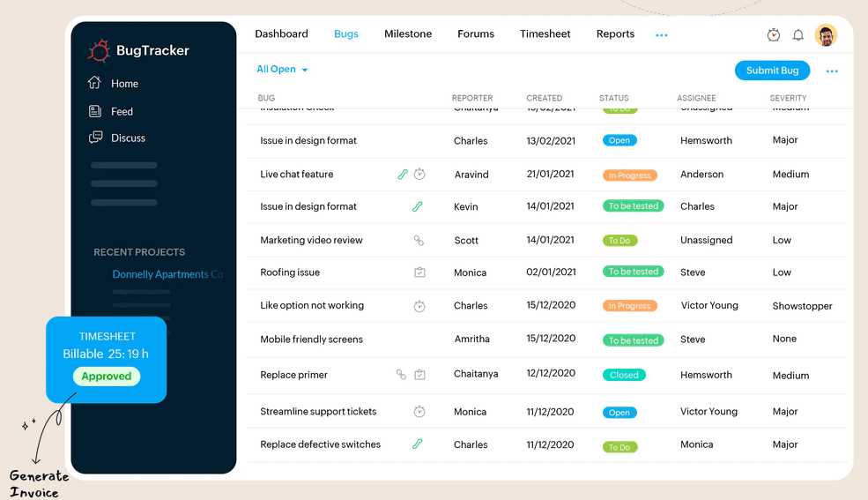Click Open status on Streamline support tickets
Image resolution: width=868 pixels, height=500 pixels.
pos(619,413)
